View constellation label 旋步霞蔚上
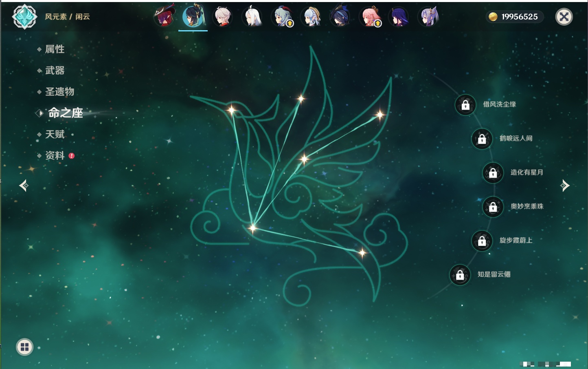The width and height of the screenshot is (588, 369). [516, 240]
